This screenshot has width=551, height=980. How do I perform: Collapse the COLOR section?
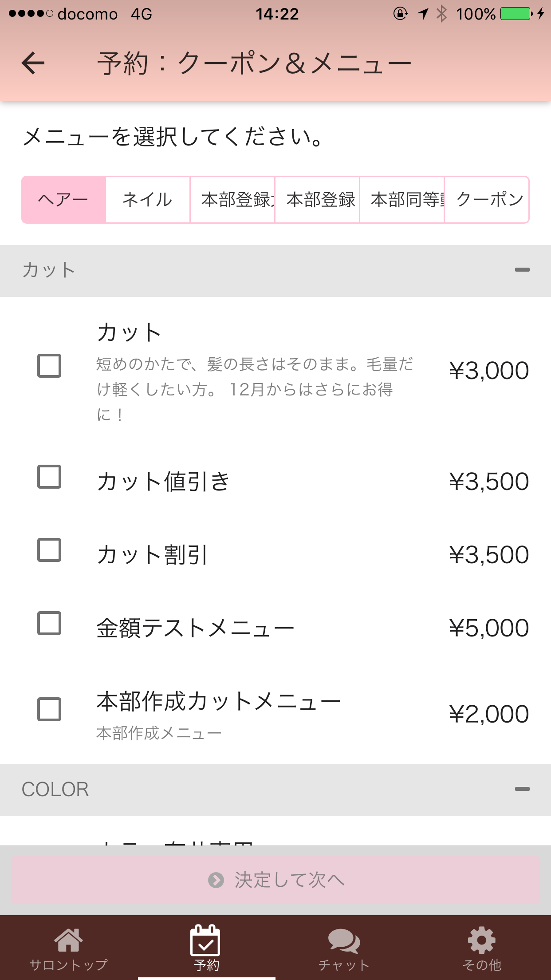(522, 789)
